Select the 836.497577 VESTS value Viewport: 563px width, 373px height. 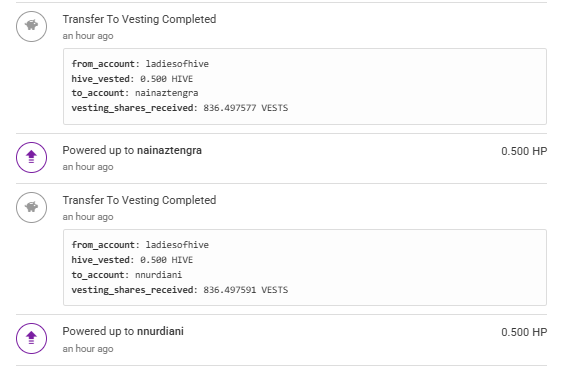click(246, 108)
